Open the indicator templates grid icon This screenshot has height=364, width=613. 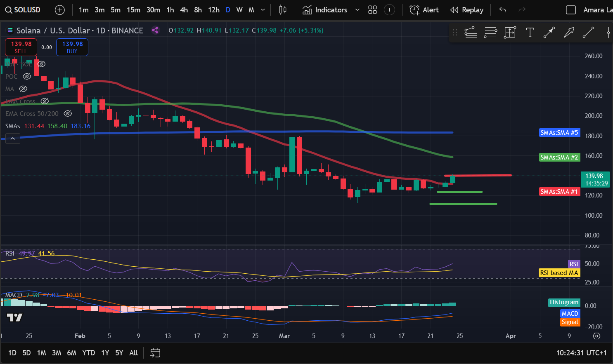click(372, 10)
